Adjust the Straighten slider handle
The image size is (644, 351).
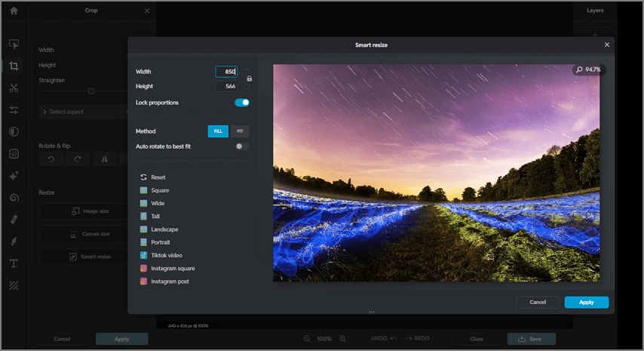pos(91,91)
